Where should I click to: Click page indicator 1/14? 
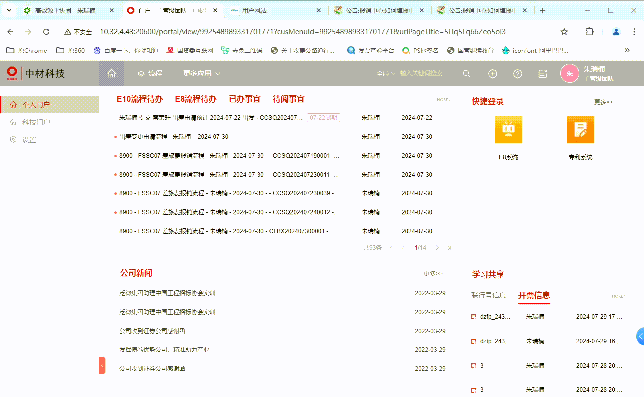(x=420, y=248)
